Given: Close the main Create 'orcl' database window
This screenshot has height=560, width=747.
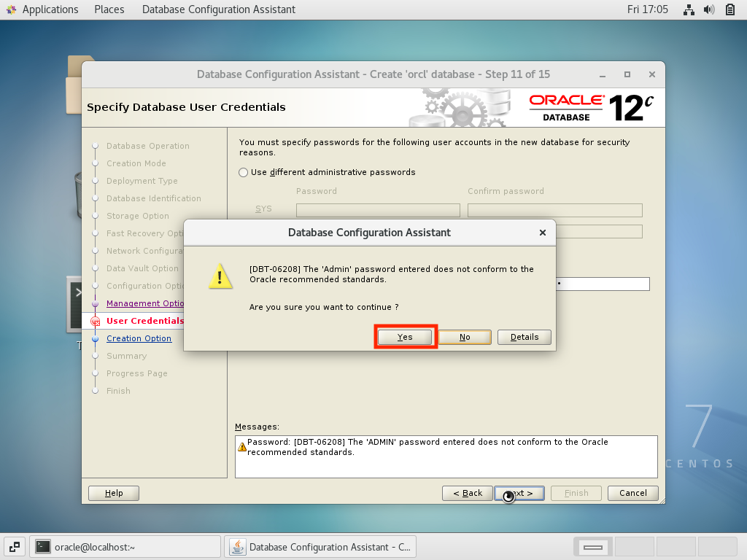Looking at the screenshot, I should click(652, 75).
